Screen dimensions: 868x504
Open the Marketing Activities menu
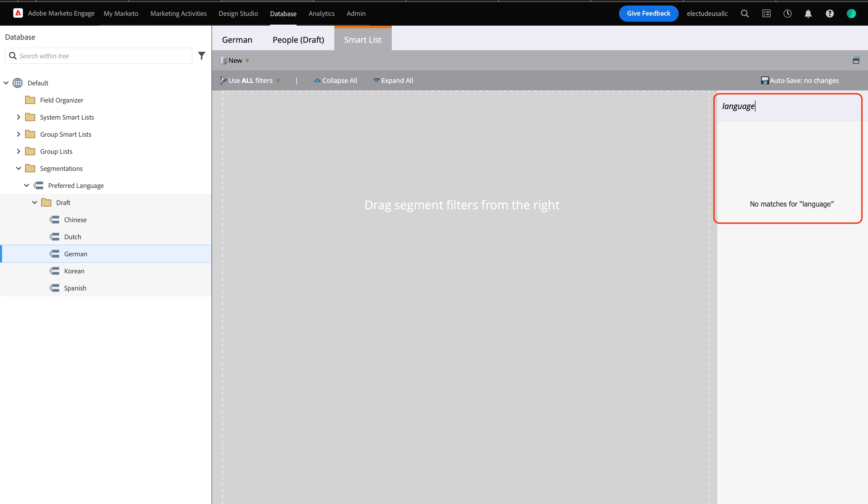pos(178,13)
